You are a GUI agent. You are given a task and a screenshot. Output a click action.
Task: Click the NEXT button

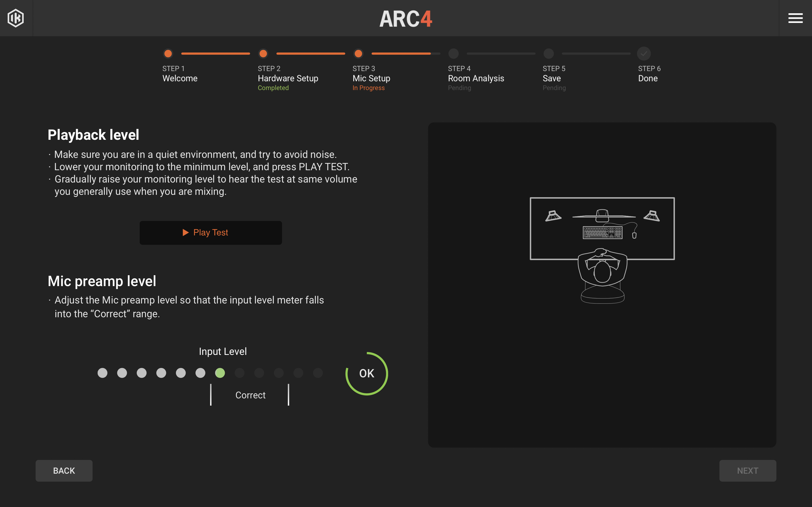coord(748,470)
